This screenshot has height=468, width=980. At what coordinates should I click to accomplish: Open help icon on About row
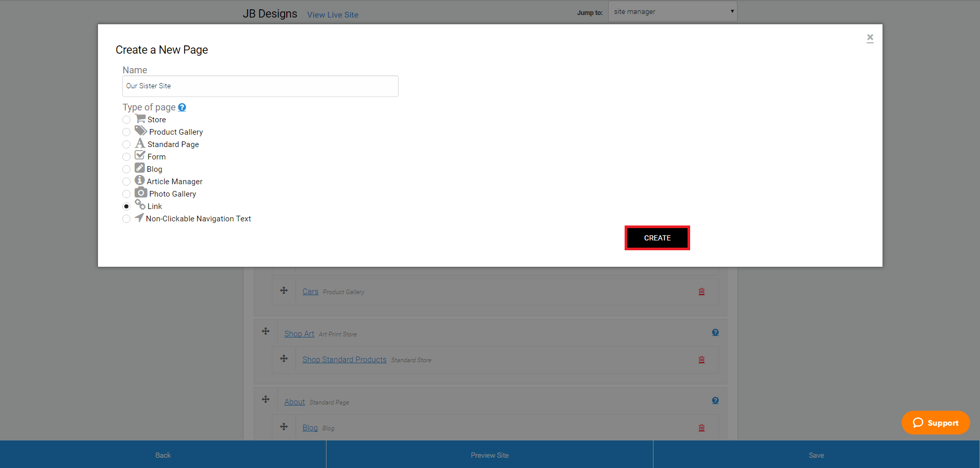(715, 400)
